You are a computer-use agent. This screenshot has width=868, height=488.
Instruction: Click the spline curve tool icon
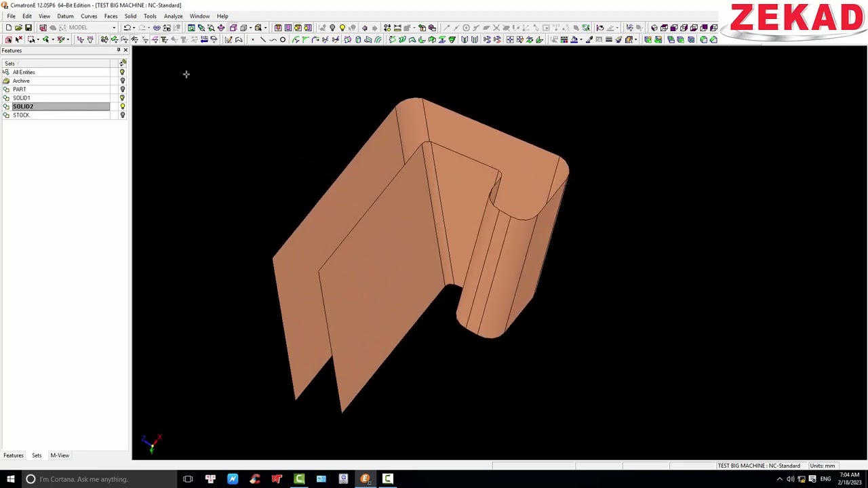273,39
